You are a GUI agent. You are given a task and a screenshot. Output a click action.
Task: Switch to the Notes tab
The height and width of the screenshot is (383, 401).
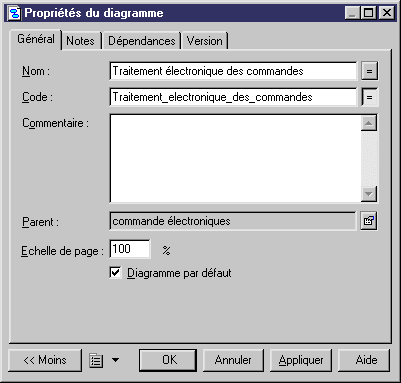click(x=80, y=41)
